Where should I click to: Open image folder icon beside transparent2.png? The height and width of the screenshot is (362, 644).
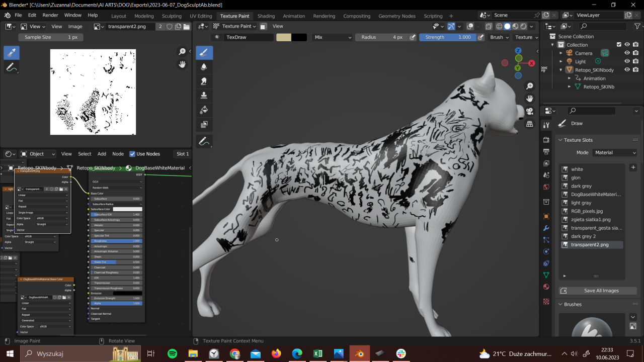click(186, 26)
